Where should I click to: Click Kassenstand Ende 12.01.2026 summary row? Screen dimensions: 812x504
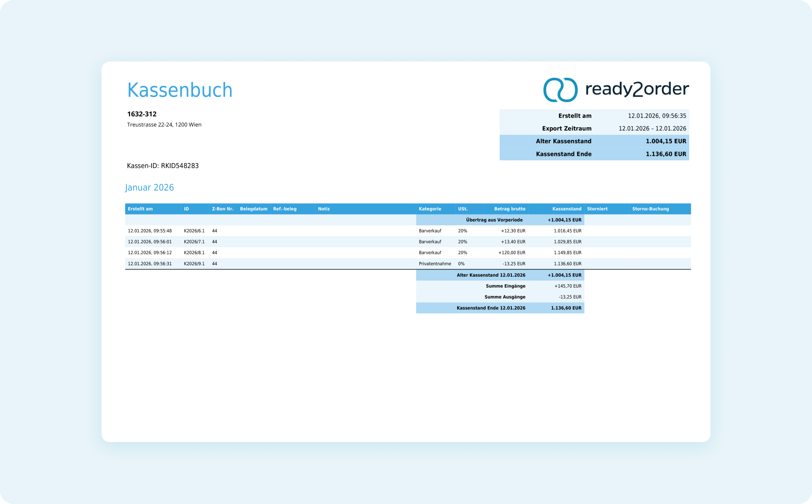pyautogui.click(x=491, y=308)
